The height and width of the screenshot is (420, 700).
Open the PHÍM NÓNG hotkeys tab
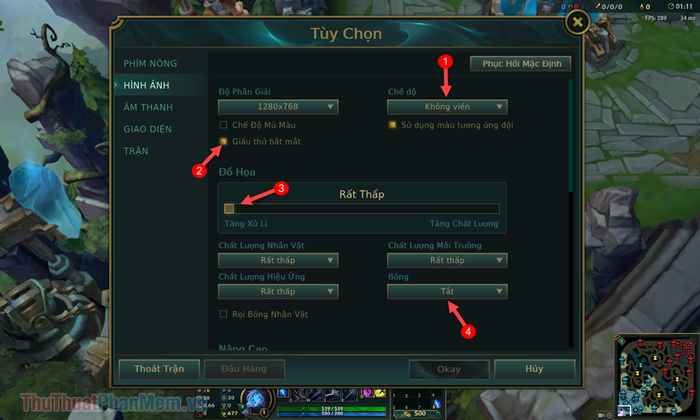(x=150, y=63)
